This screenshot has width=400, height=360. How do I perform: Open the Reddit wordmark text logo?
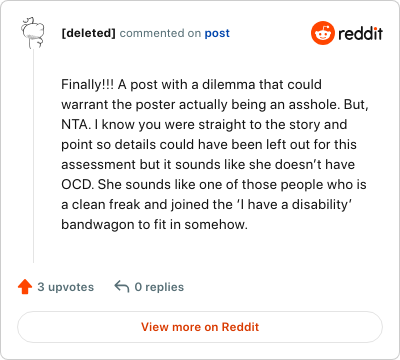[360, 33]
